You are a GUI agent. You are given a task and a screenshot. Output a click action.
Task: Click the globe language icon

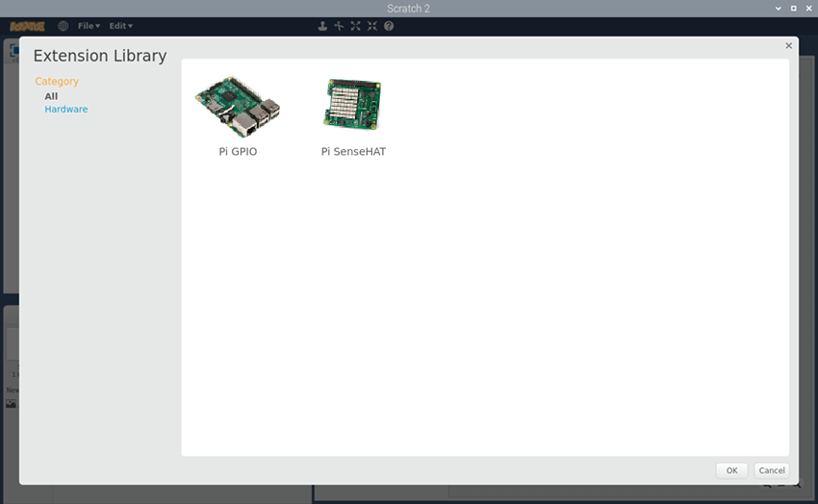(64, 26)
